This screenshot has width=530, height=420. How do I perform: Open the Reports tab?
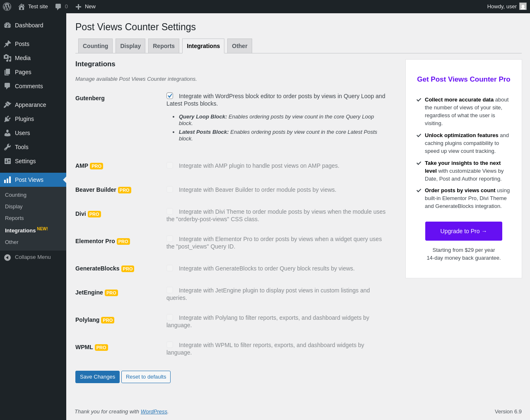click(x=164, y=46)
